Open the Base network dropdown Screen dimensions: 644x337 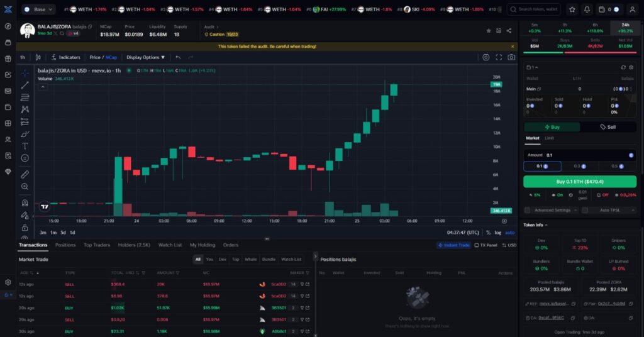pos(38,9)
